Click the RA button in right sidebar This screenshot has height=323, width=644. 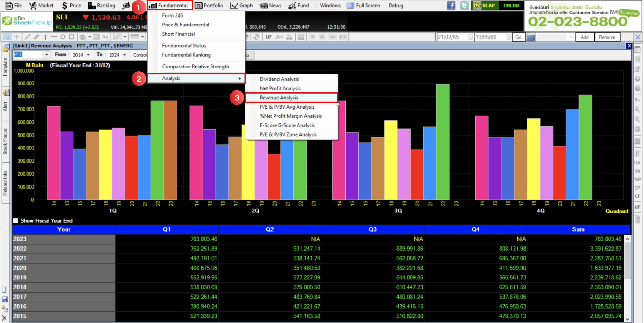click(x=637, y=163)
